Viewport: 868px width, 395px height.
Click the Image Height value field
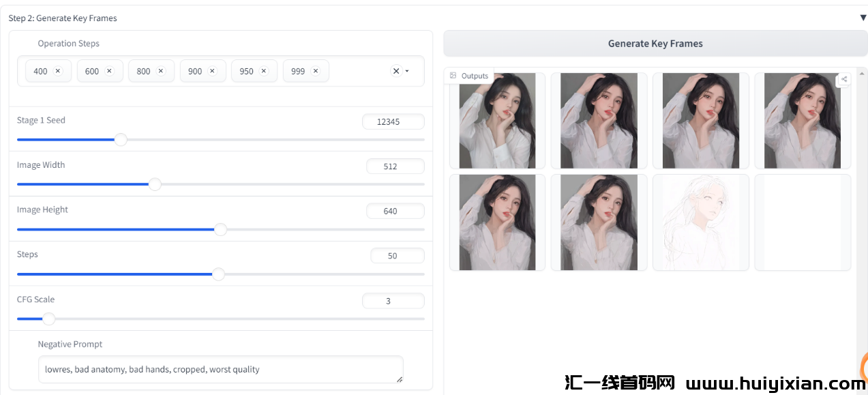pos(395,211)
